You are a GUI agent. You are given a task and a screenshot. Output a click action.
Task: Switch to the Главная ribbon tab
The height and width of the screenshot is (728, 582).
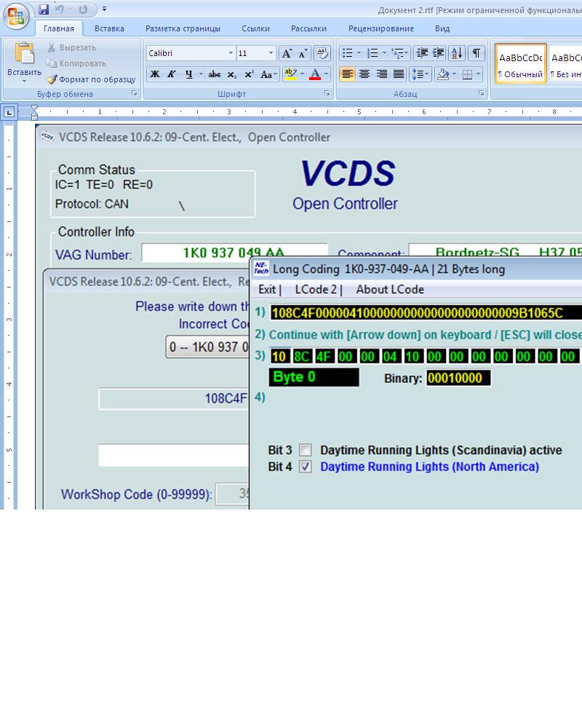click(59, 28)
